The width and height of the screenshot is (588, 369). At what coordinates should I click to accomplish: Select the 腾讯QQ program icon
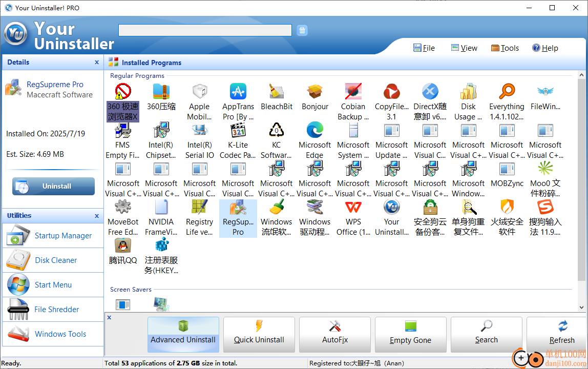tap(123, 246)
